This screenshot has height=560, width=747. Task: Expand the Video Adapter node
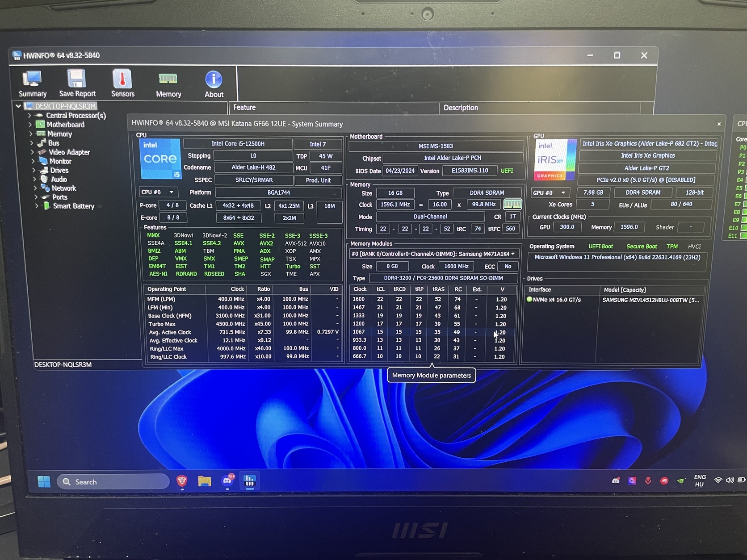click(x=32, y=152)
